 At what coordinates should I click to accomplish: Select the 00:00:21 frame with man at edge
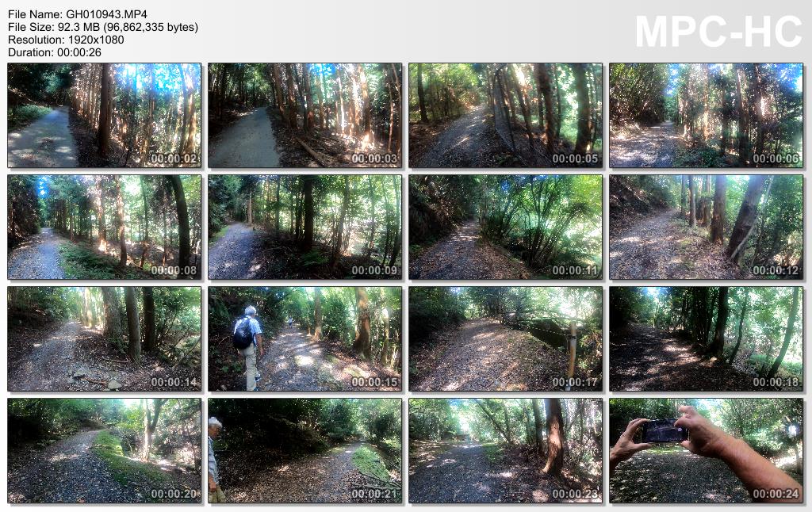(x=304, y=450)
